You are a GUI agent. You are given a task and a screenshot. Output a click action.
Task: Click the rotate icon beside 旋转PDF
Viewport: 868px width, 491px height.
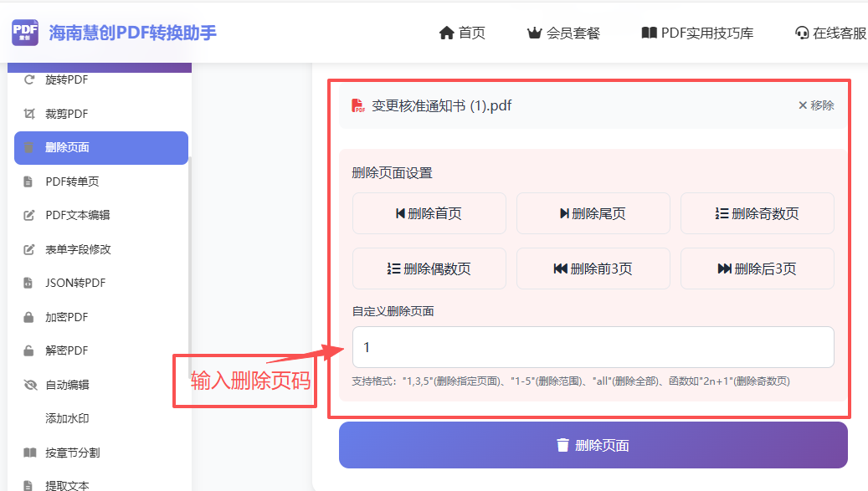pyautogui.click(x=29, y=79)
